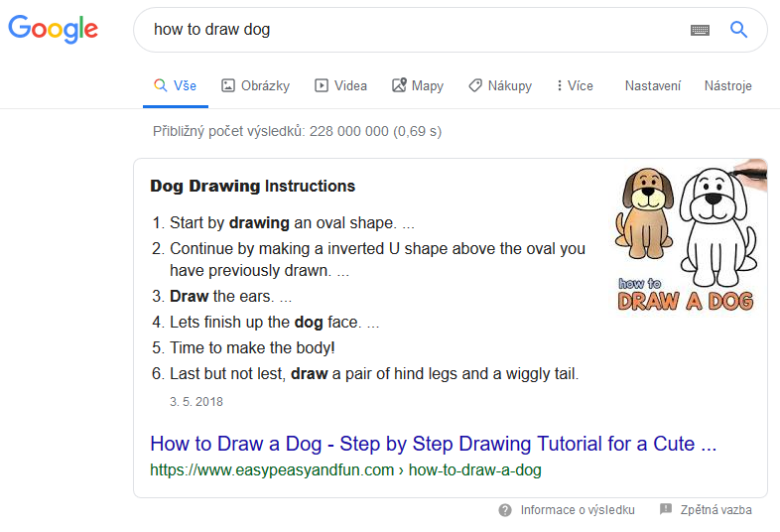Screen dimensions: 780x532
Task: Click the 'Dog Drawing Instructions' heading
Action: 253,186
